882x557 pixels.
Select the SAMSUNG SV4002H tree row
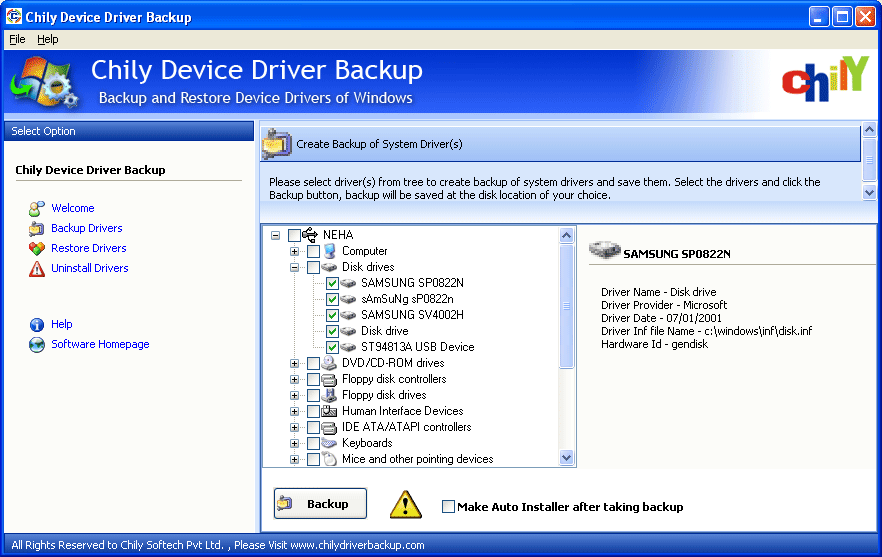point(412,315)
